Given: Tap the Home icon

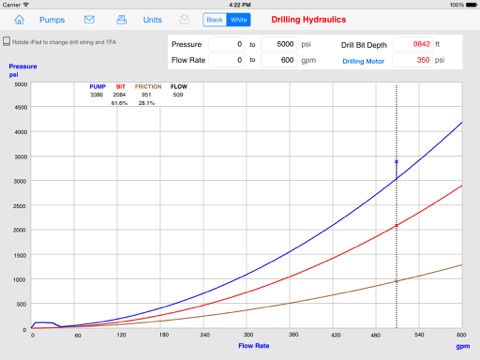Looking at the screenshot, I should 19,20.
